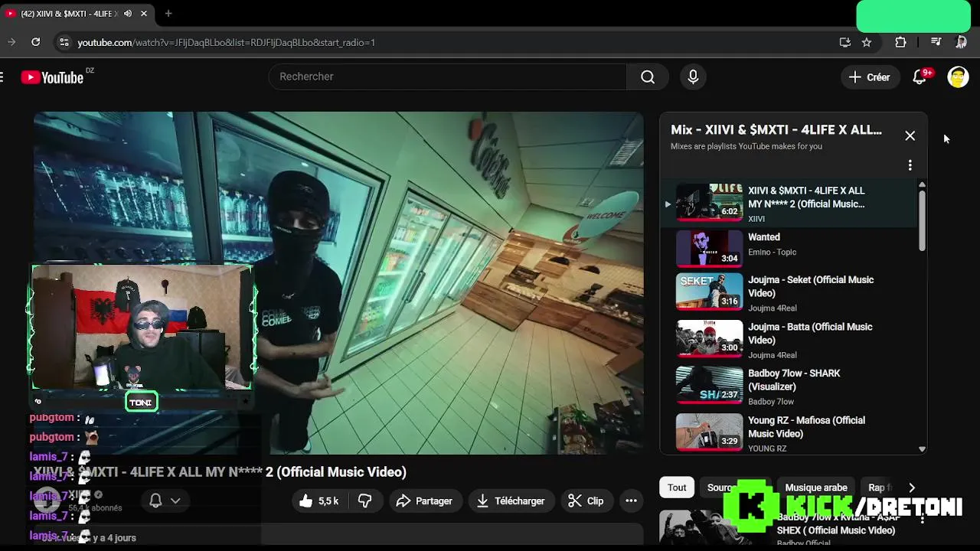Play Joujma - Batta playlist item

pos(789,339)
